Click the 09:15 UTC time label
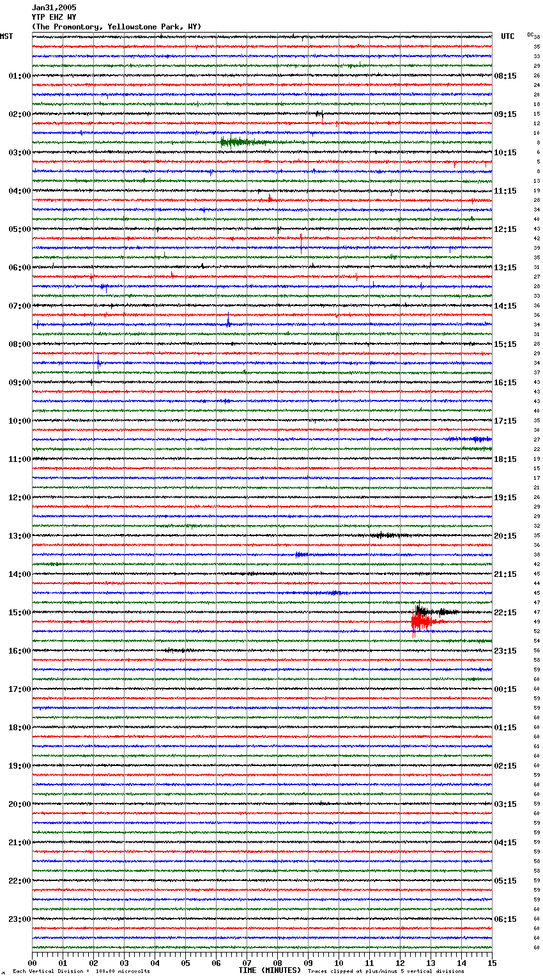Image resolution: width=543 pixels, height=980 pixels. pyautogui.click(x=505, y=114)
